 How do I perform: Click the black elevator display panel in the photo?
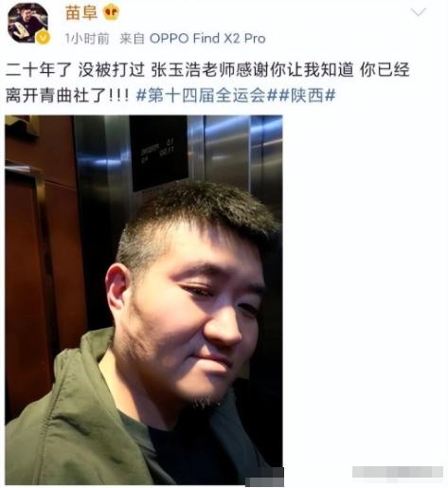point(159,153)
